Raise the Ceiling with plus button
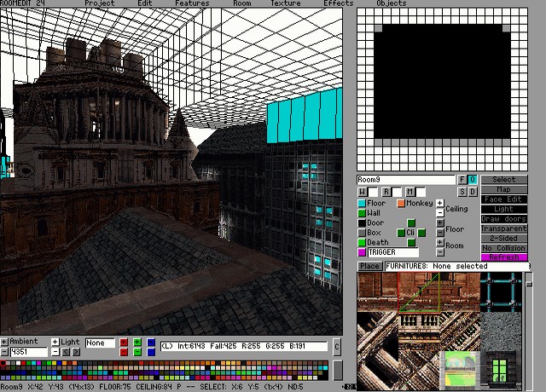Screen dimensions: 546x392 click(440, 204)
